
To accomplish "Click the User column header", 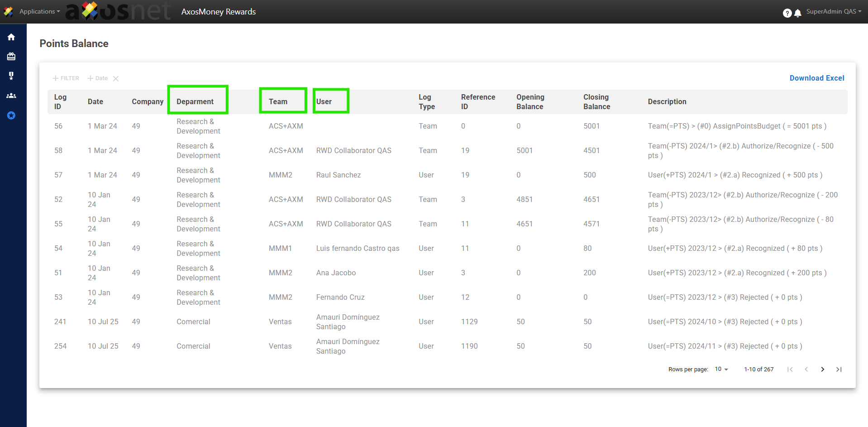I will (324, 101).
